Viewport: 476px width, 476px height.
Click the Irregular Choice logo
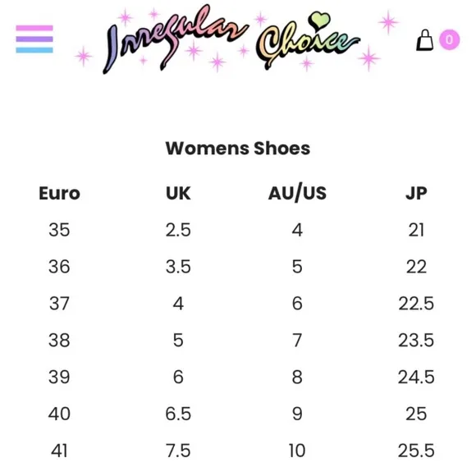click(x=231, y=39)
